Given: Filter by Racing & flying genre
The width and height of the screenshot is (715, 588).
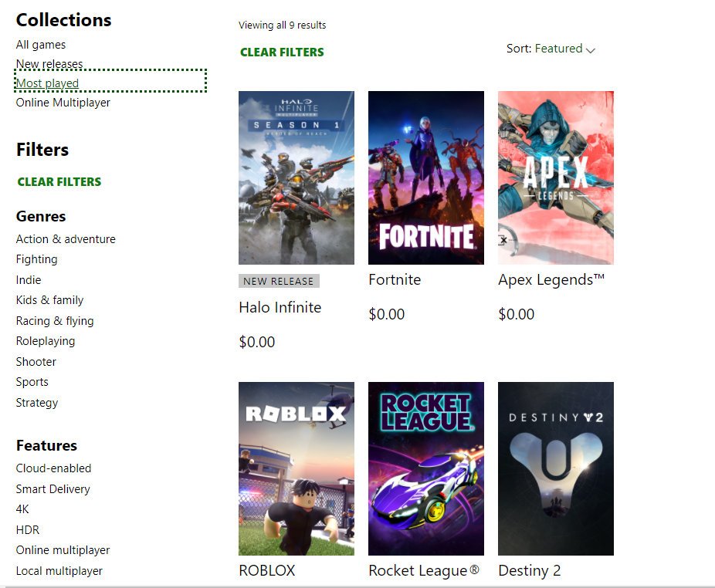Looking at the screenshot, I should [x=55, y=321].
